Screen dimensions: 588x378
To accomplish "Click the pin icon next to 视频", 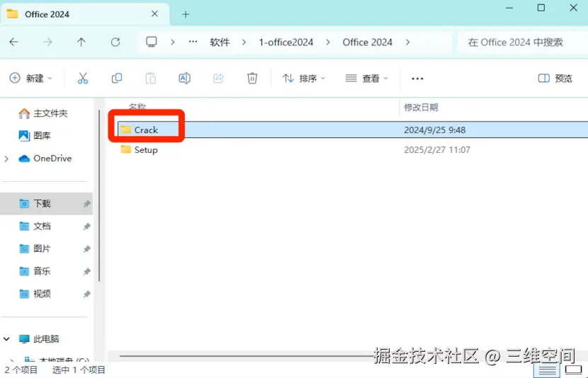I will point(86,294).
